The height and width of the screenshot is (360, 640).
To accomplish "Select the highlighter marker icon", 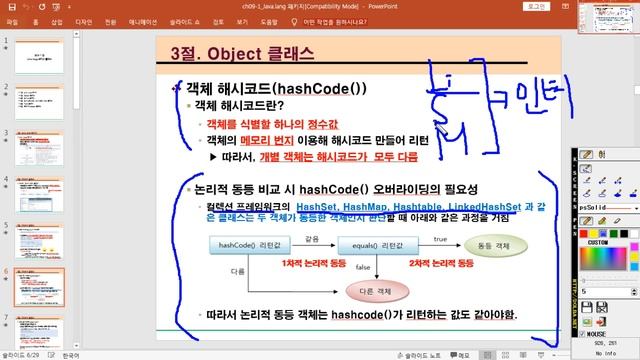I will click(602, 221).
